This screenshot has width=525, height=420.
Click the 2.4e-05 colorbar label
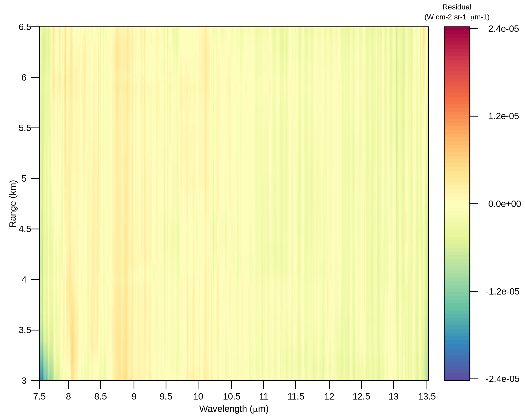pyautogui.click(x=503, y=29)
